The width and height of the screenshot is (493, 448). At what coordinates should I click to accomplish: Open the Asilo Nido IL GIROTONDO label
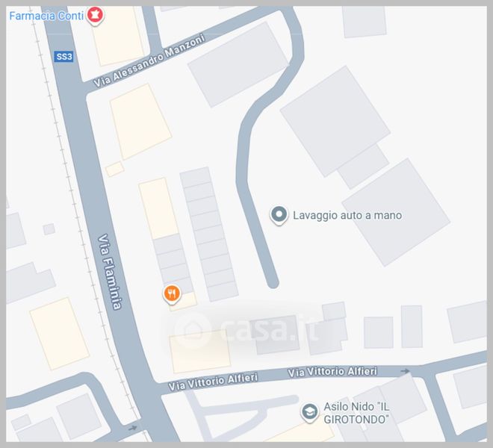(x=356, y=413)
